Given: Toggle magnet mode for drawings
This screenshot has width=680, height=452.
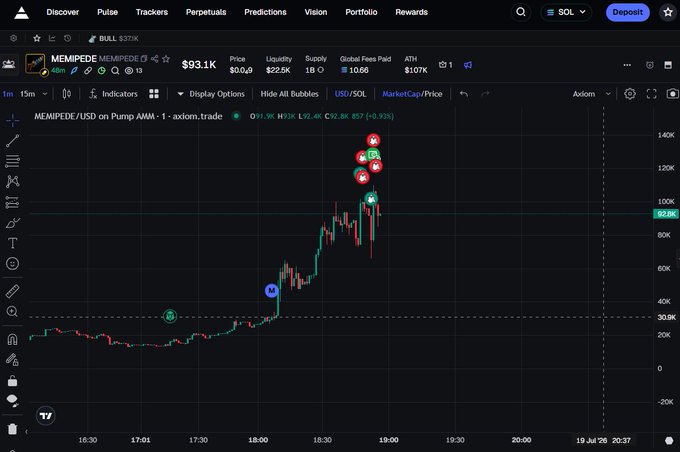Looking at the screenshot, I should click(x=13, y=339).
